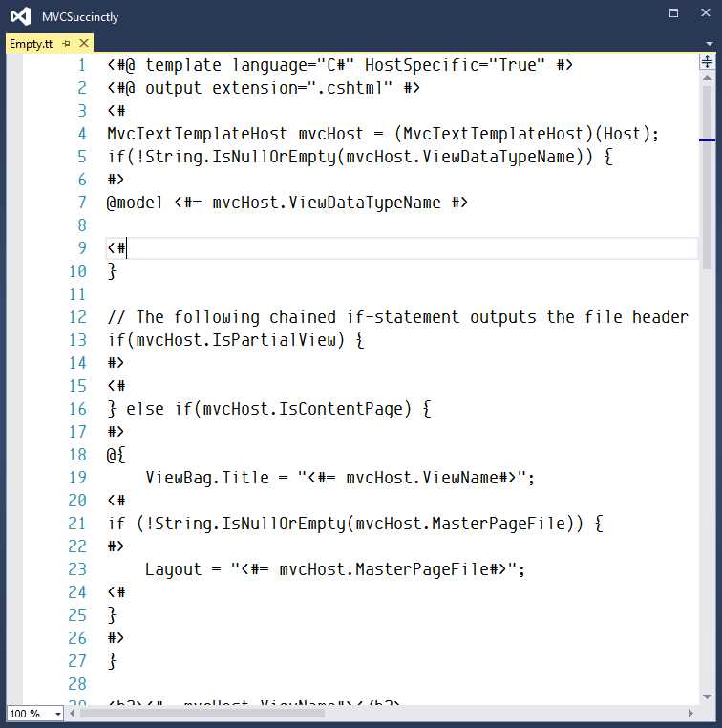Click the horizontal scrollbar left arrow
Image resolution: width=722 pixels, height=728 pixels.
(72, 713)
